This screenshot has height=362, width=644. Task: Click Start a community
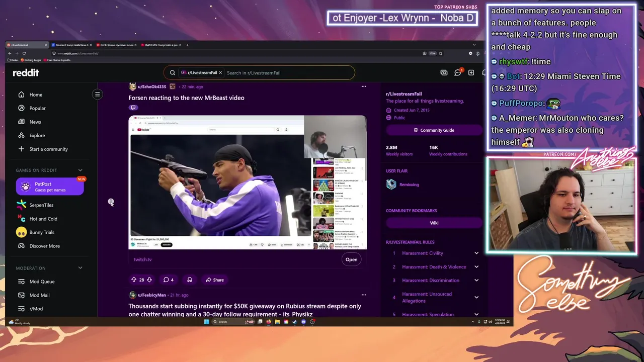pos(43,149)
